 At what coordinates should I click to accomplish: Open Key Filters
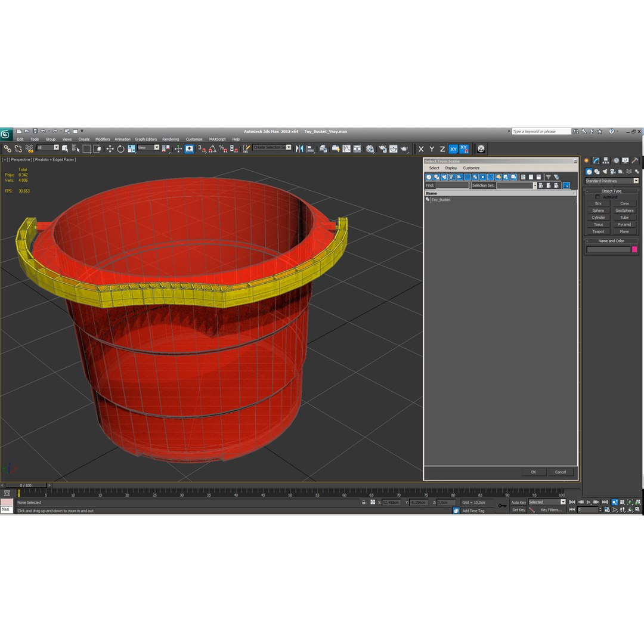coord(551,510)
